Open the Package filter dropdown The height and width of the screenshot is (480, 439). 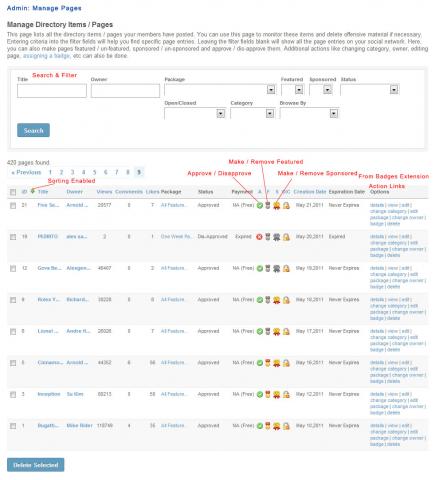[220, 90]
